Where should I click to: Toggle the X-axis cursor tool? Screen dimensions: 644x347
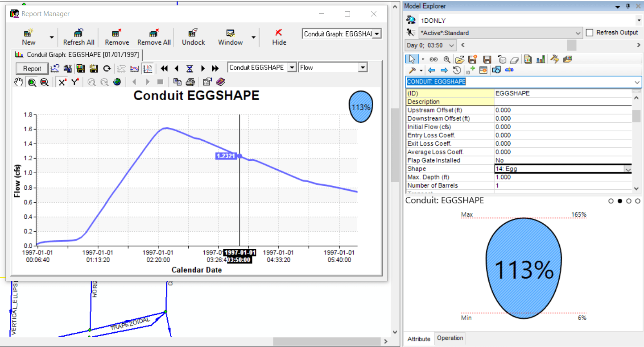coord(62,82)
